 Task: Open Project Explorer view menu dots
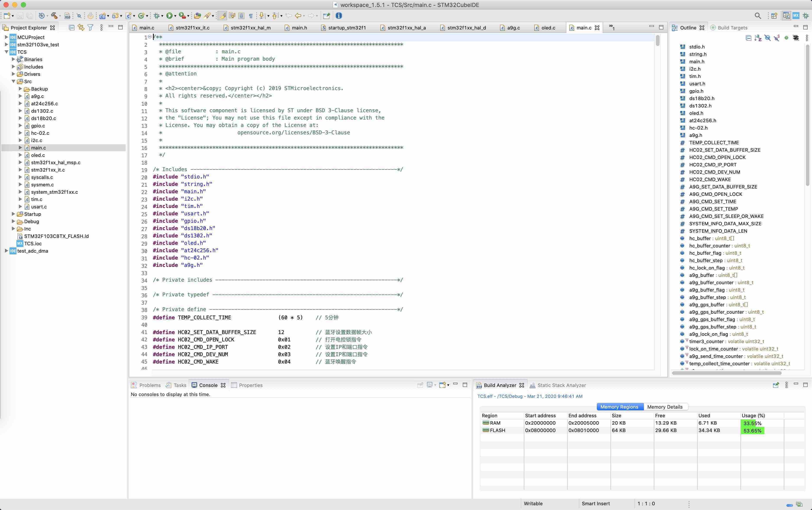101,28
